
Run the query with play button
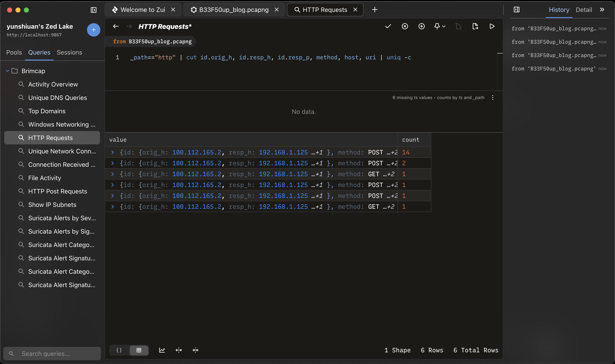pos(492,26)
